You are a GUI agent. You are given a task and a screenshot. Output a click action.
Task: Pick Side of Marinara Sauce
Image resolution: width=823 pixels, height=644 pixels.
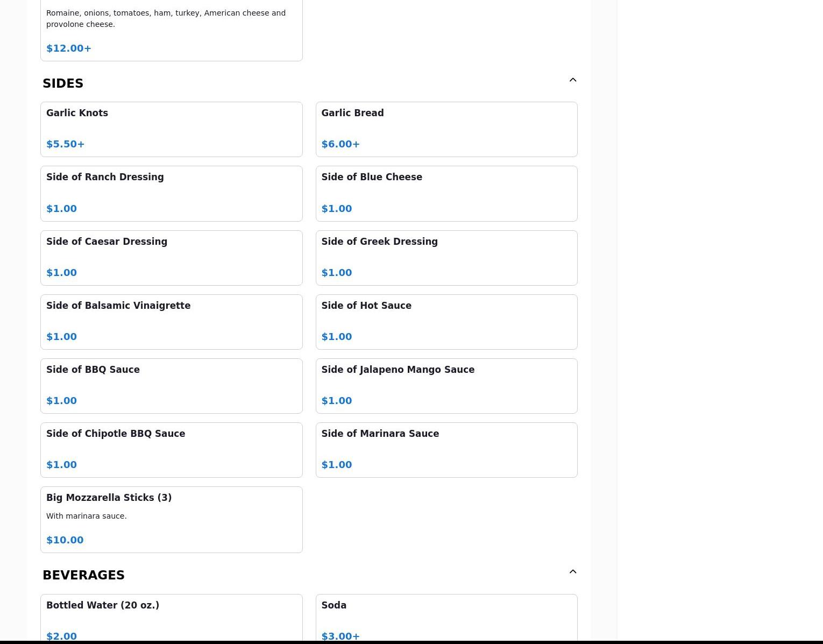click(446, 450)
